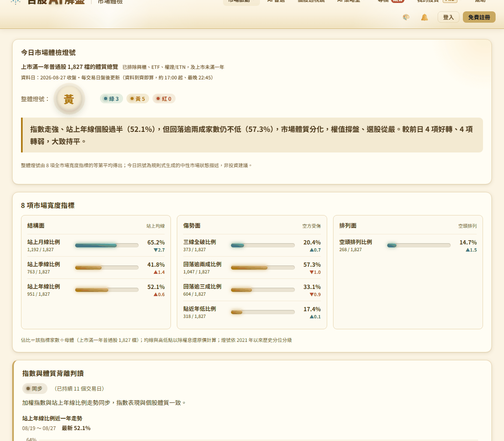504x441 pixels.
Task: Click the 站上年線比例近一年走勢 chart title
Action: [52, 418]
